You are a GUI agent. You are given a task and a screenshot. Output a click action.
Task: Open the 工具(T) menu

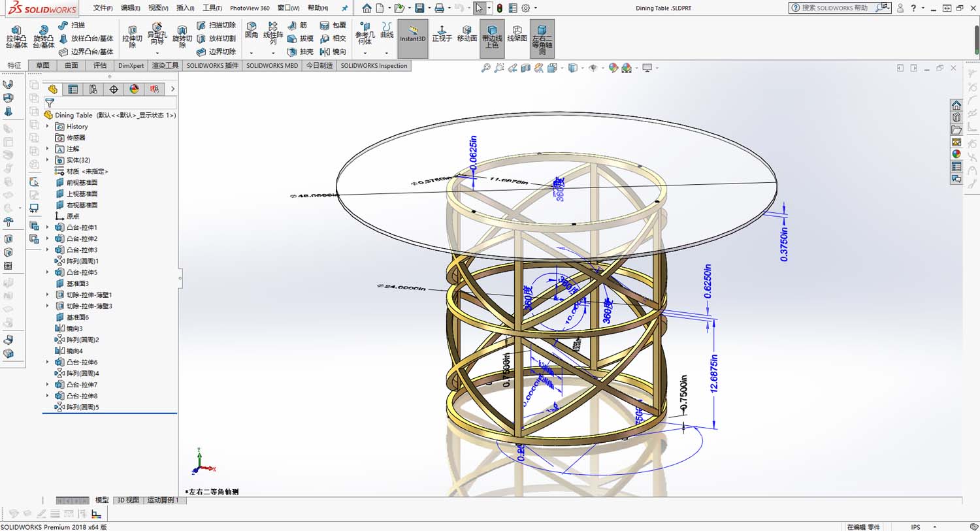(212, 8)
